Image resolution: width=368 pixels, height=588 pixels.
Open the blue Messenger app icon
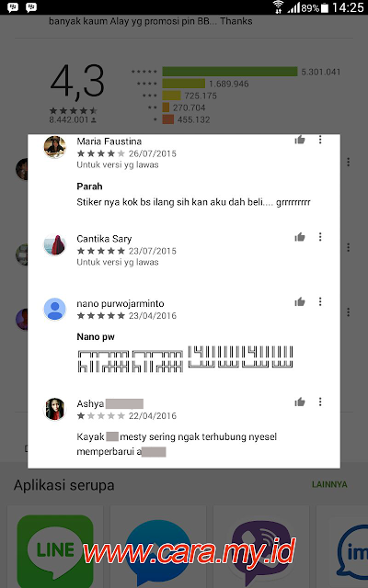(x=158, y=551)
